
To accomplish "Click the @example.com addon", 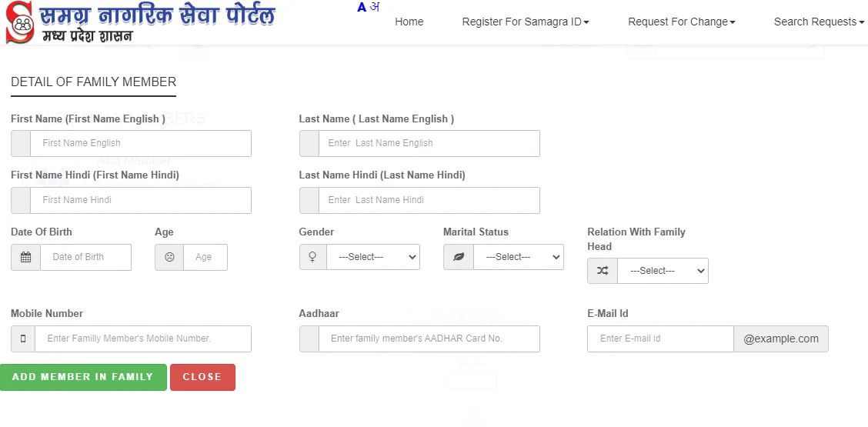I will tap(781, 339).
